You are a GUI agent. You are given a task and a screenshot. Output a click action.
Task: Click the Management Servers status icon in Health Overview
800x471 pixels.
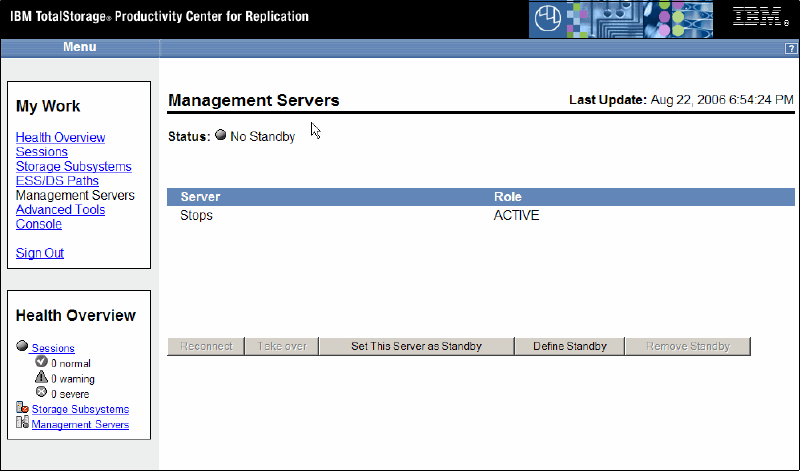(x=22, y=422)
